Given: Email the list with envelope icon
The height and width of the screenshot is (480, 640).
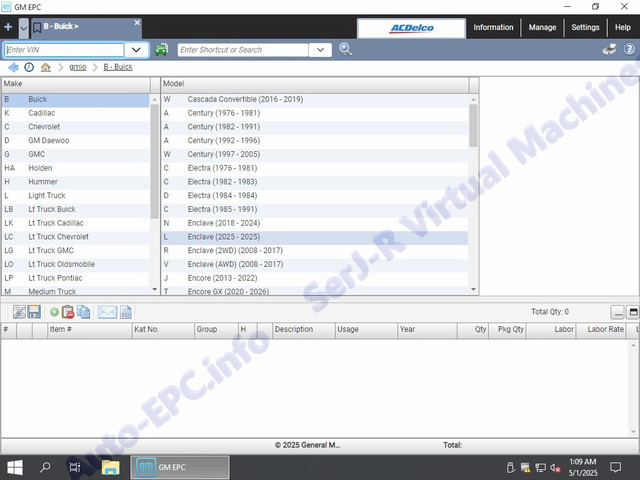Looking at the screenshot, I should [x=107, y=312].
